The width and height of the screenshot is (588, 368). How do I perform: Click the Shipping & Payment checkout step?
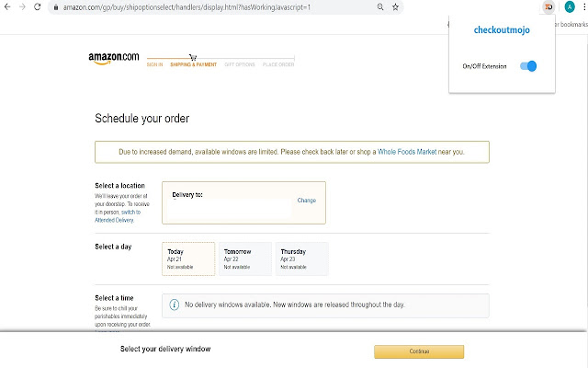(x=193, y=65)
